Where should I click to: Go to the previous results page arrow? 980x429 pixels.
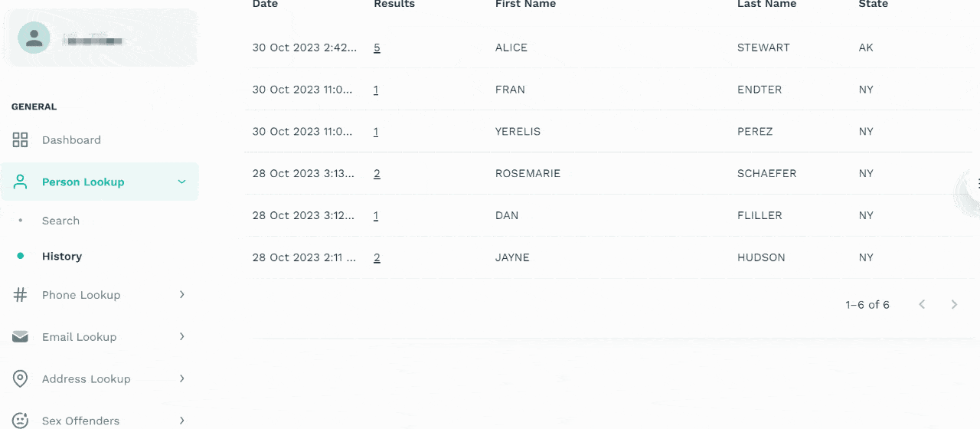(922, 305)
